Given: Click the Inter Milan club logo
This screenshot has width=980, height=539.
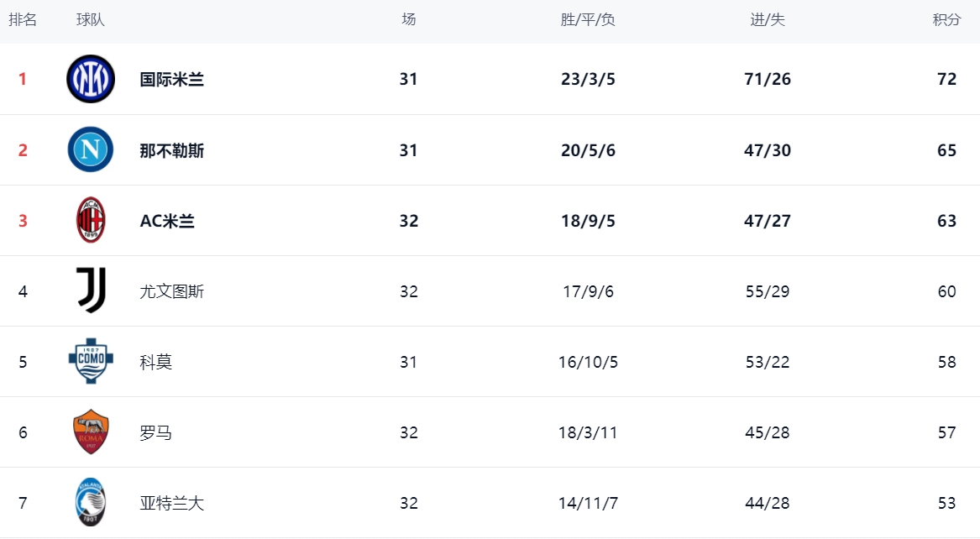Looking at the screenshot, I should 91,79.
